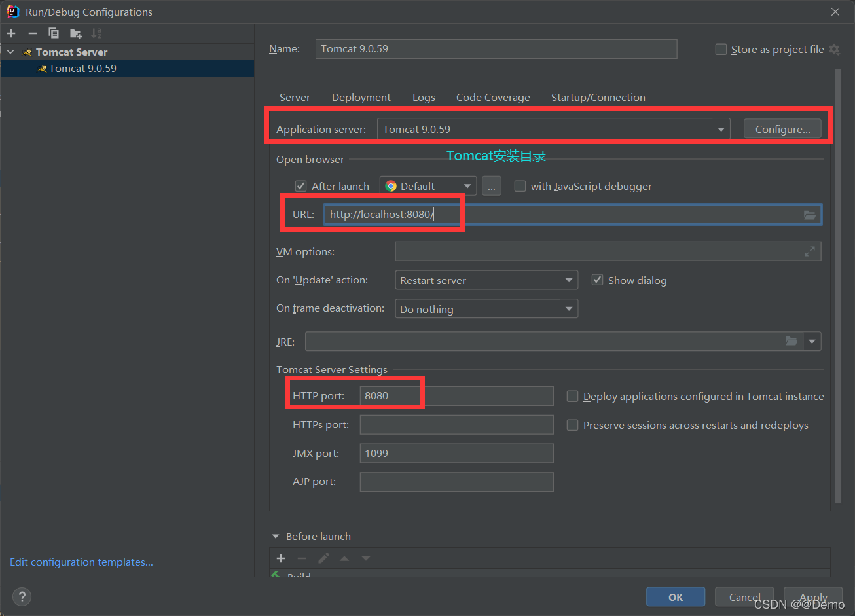
Task: Click the JMX port field
Action: tap(456, 453)
